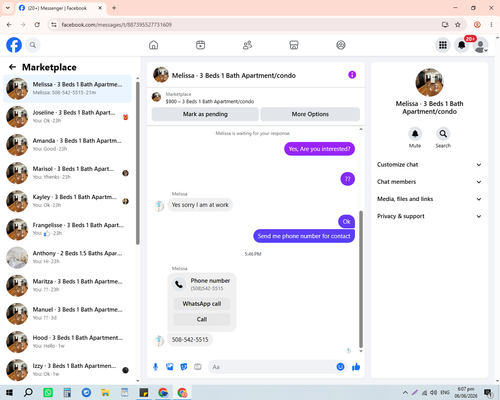Viewport: 500px width, 400px height.
Task: Open Maritza conversation in list
Action: [67, 286]
